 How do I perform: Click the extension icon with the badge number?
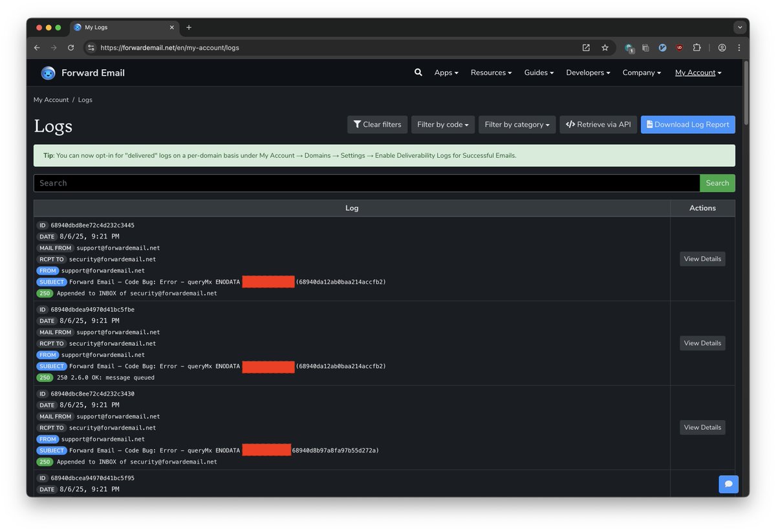[629, 48]
